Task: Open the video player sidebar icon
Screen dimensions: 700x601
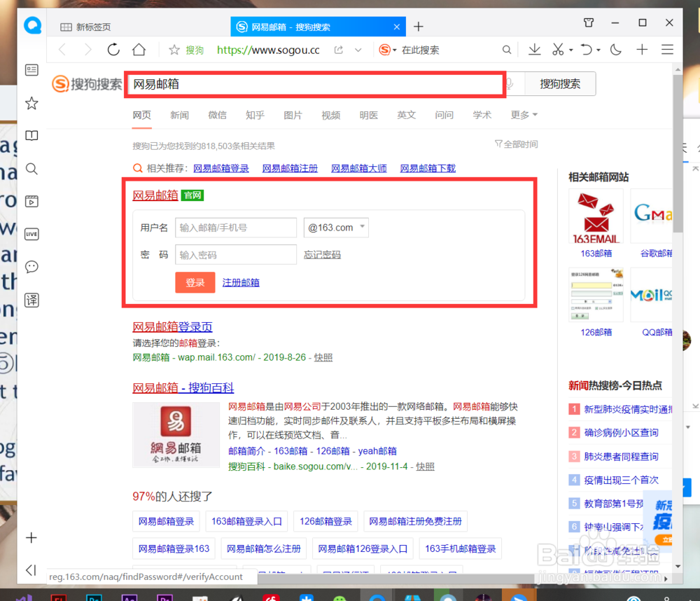Action: (31, 201)
